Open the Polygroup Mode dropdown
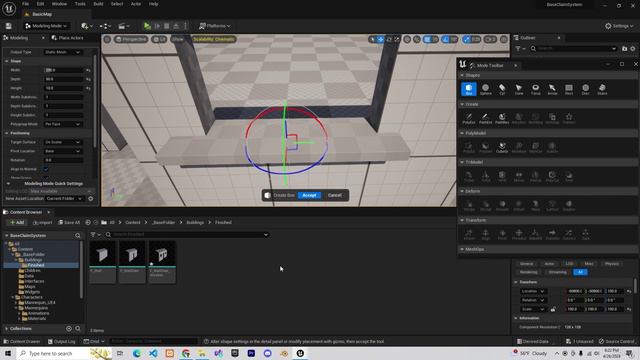640x360 pixels. (x=62, y=124)
